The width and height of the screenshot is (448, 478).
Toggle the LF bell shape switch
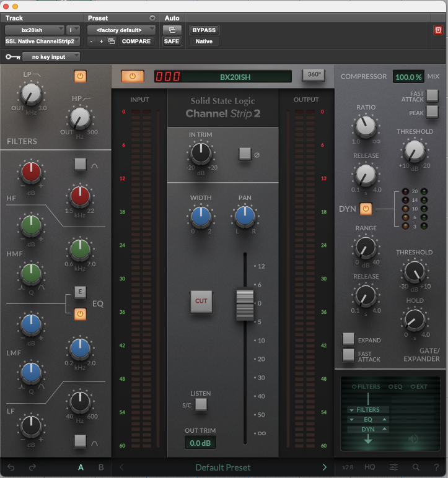(80, 441)
